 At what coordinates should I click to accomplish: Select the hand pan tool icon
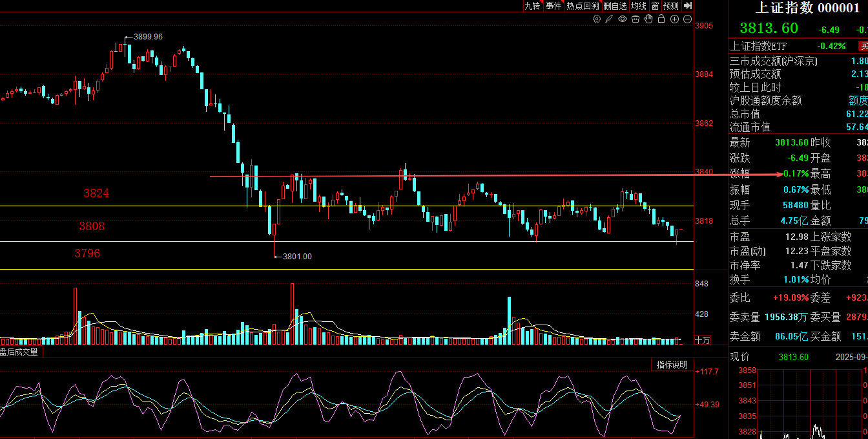(x=648, y=19)
